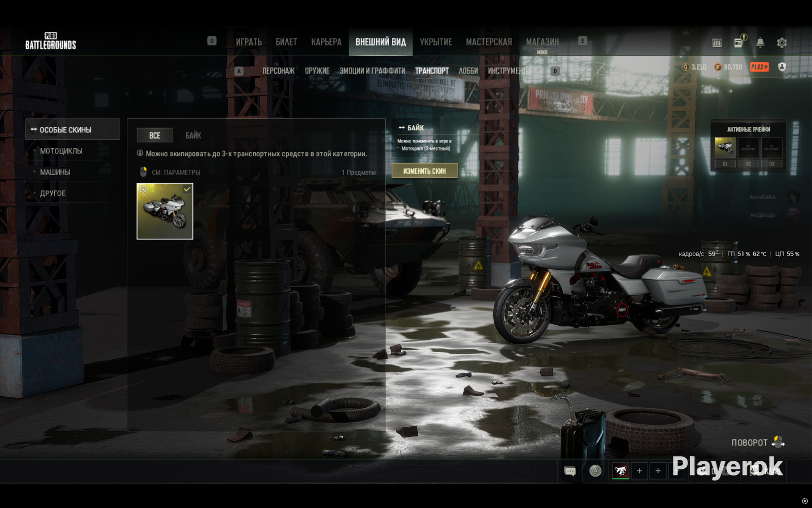Click the avatar next to karakaka
Screen dimensions: 812x508
pos(793,197)
